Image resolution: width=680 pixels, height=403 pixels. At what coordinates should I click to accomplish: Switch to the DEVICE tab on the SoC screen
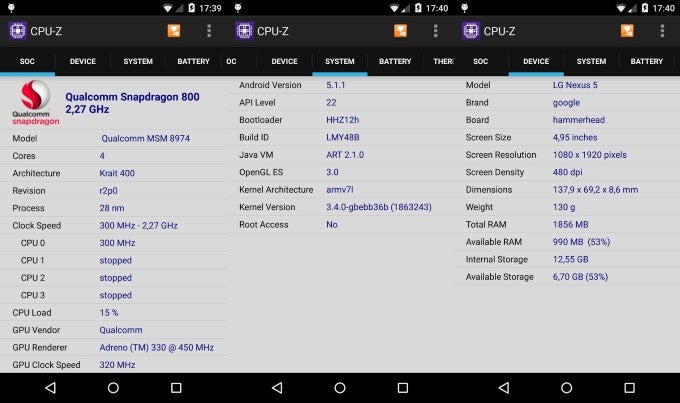point(83,62)
